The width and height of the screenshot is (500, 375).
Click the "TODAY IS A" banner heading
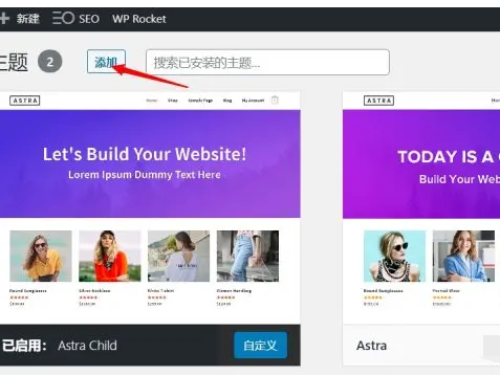446,157
